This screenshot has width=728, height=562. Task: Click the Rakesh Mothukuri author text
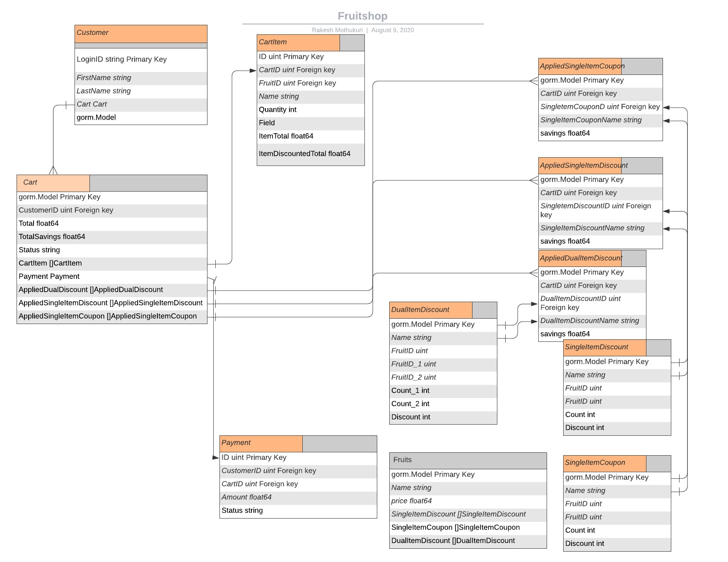tap(337, 30)
